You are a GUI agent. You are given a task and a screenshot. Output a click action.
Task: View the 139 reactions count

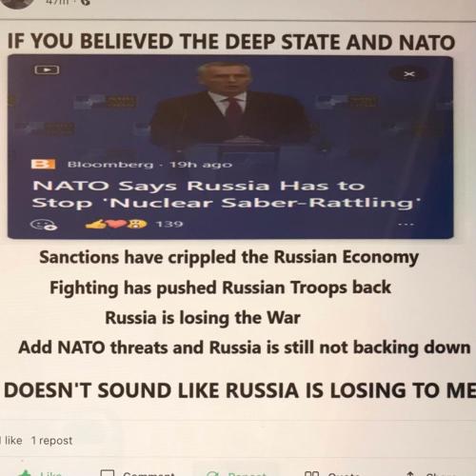point(169,224)
